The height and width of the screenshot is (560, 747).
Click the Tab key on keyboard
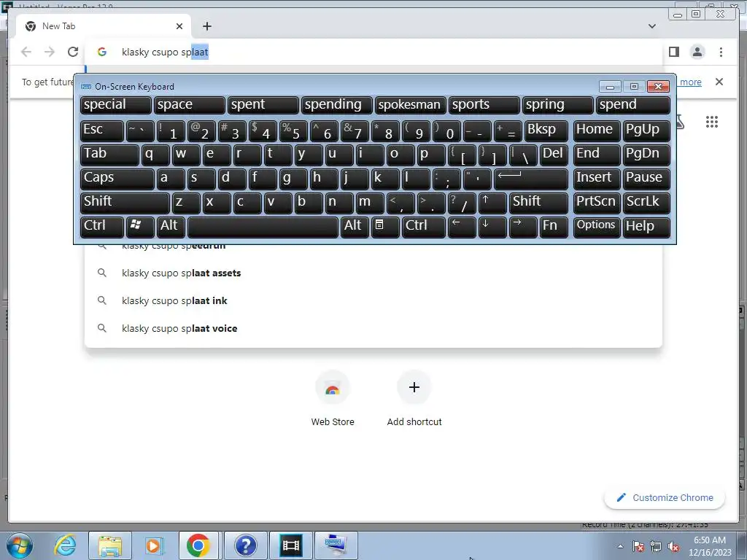(x=109, y=155)
